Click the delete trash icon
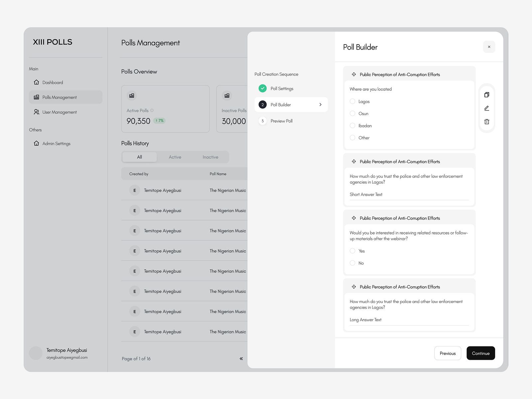The width and height of the screenshot is (532, 399). tap(486, 122)
